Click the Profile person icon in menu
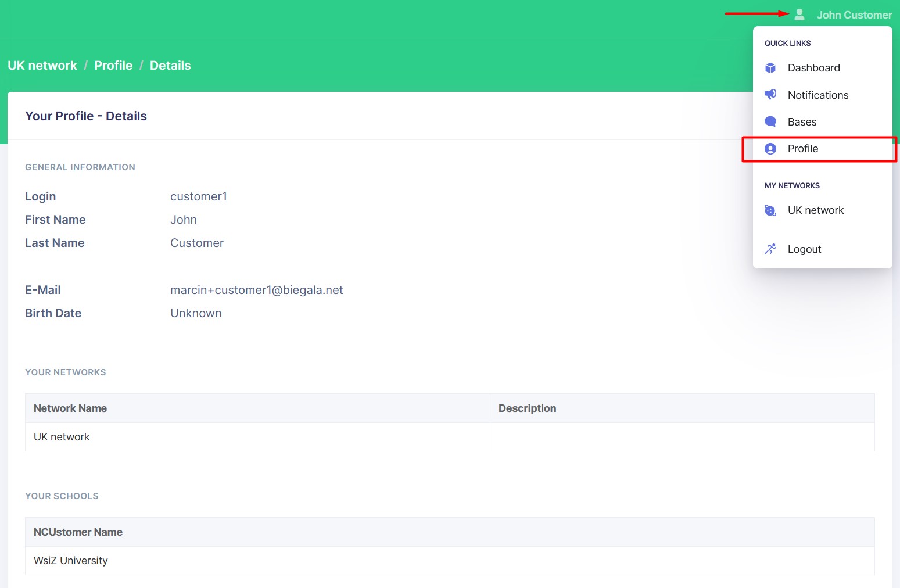The image size is (900, 588). [x=770, y=149]
